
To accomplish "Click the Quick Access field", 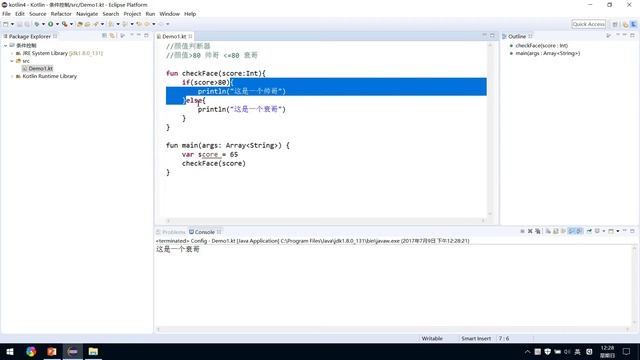I will (589, 24).
